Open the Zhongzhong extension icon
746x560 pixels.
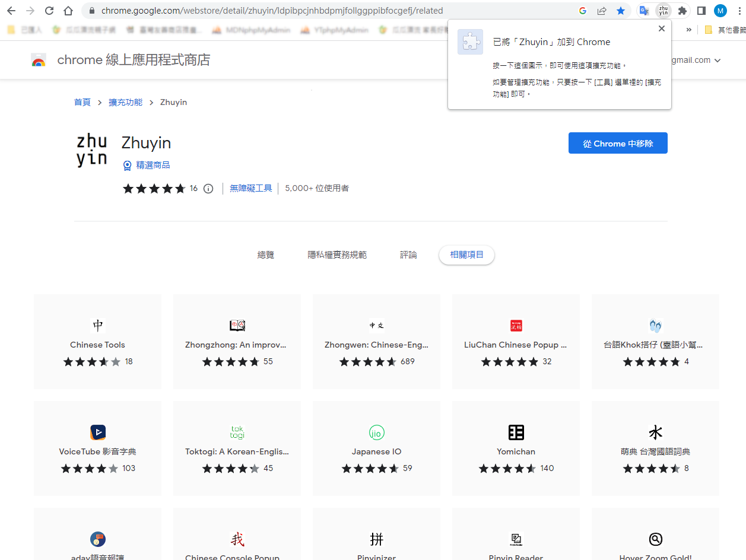click(x=237, y=326)
